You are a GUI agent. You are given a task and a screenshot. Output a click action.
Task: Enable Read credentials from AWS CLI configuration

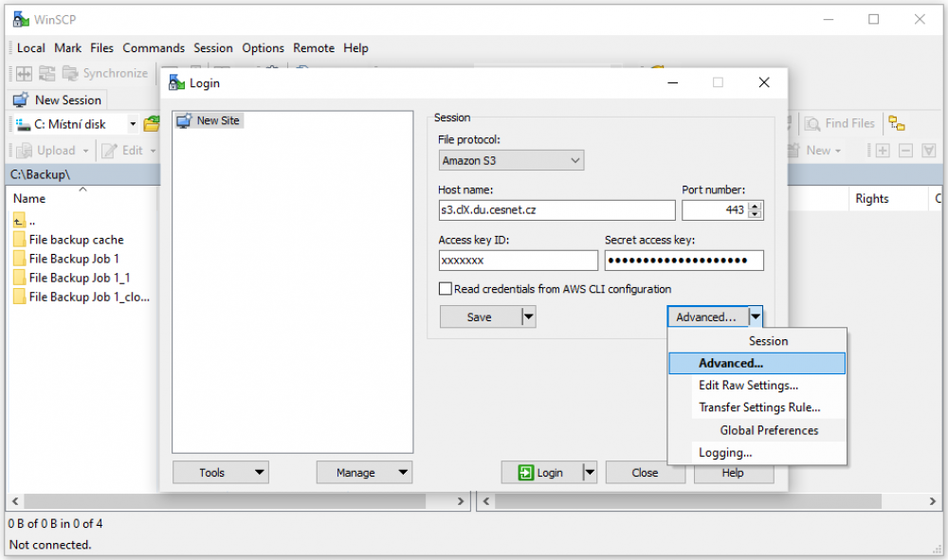pyautogui.click(x=446, y=289)
